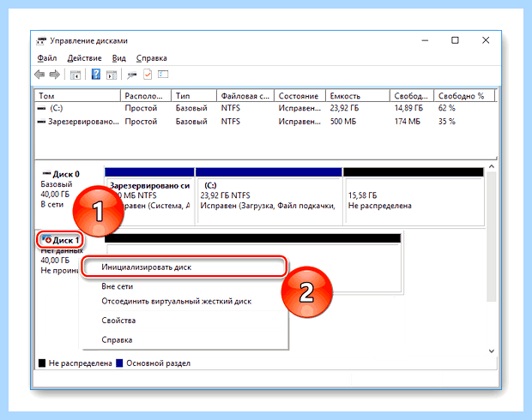The image size is (532, 420).
Task: Click the Основной раздел legend label
Action: point(159,363)
